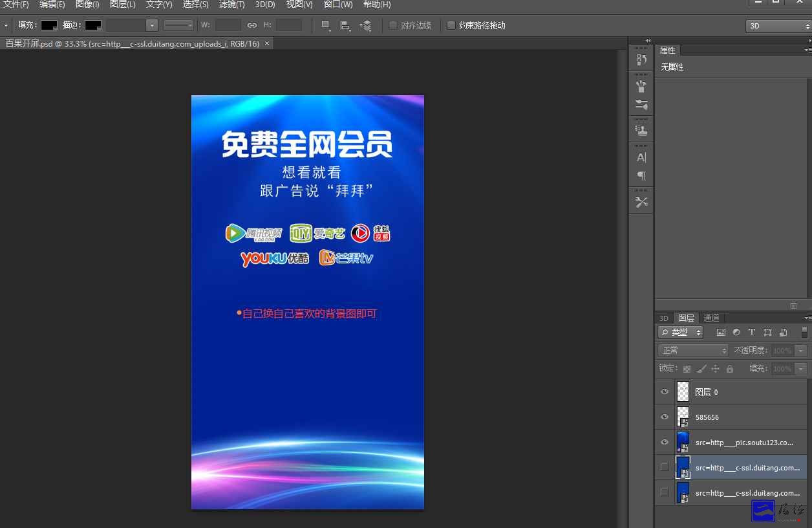Select the 585656 layer thumbnail
This screenshot has height=528, width=812.
(683, 417)
